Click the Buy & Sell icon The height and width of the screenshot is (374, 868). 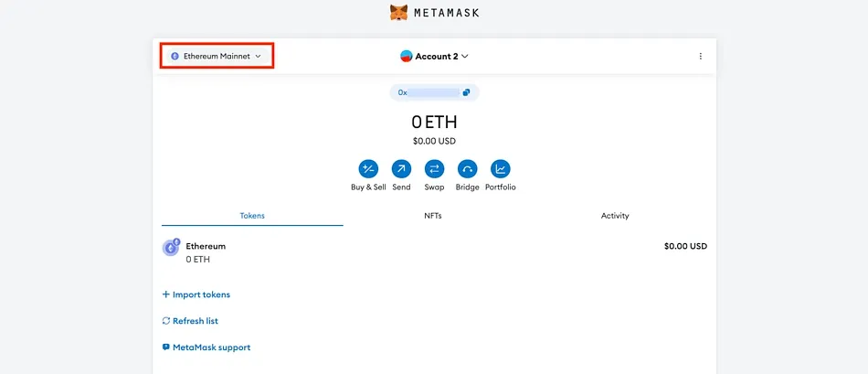point(368,169)
